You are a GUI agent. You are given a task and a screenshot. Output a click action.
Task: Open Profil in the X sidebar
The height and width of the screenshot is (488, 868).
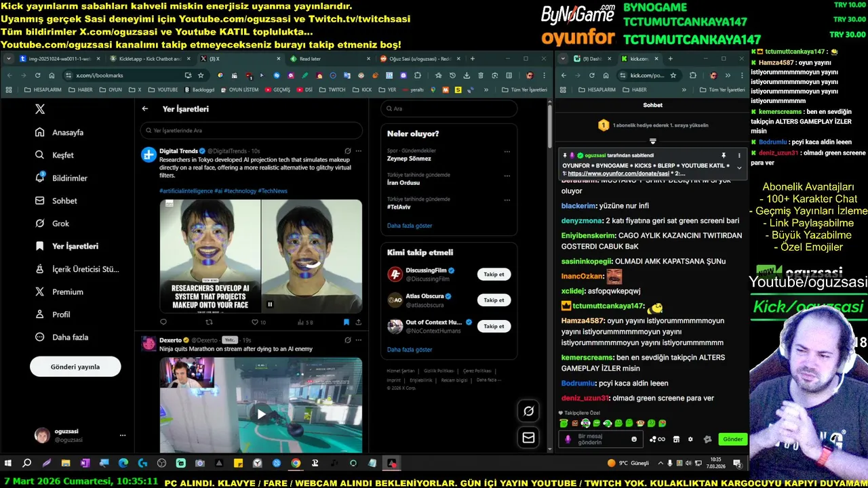click(53, 314)
